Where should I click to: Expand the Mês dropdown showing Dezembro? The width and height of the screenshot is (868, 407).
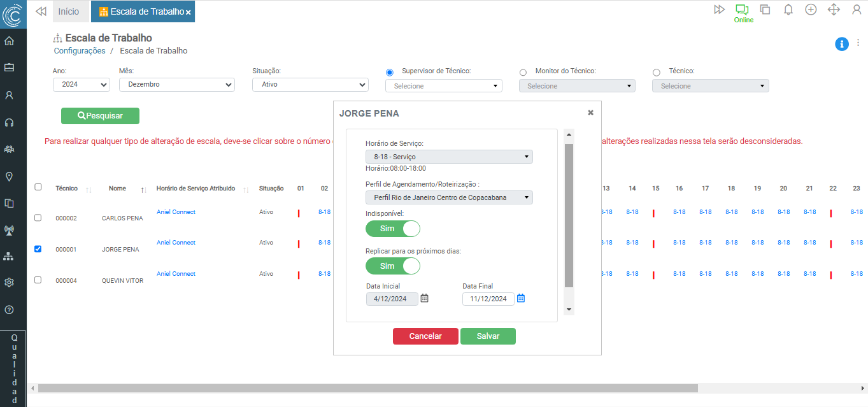tap(176, 85)
